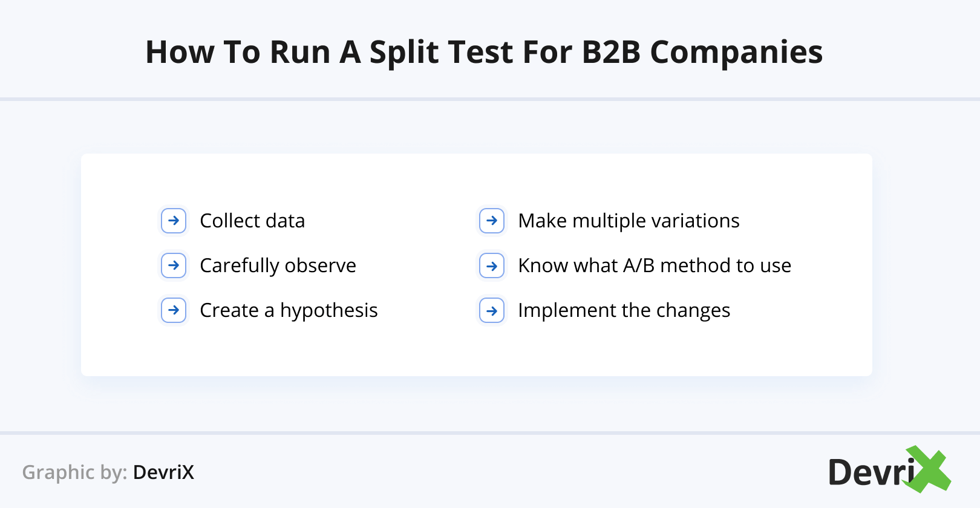
Task: Click the arrow icon by Make multiple variations
Action: tap(492, 221)
